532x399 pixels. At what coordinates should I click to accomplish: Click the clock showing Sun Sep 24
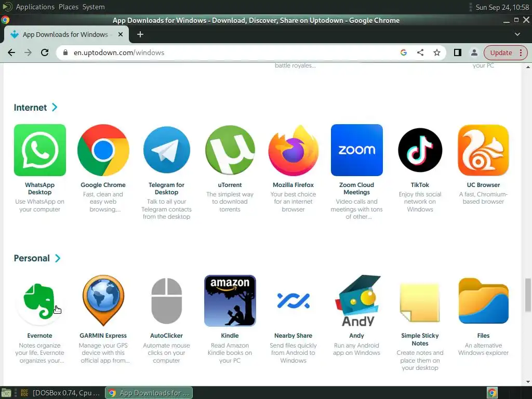[502, 7]
